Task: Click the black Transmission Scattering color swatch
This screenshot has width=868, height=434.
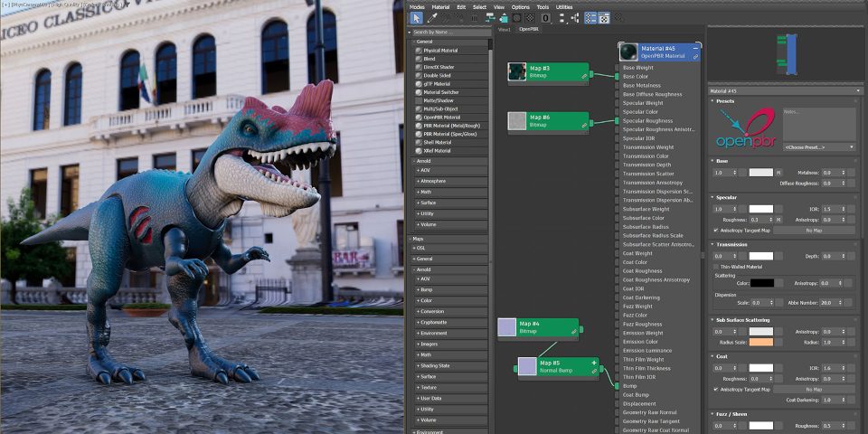Action: click(760, 283)
